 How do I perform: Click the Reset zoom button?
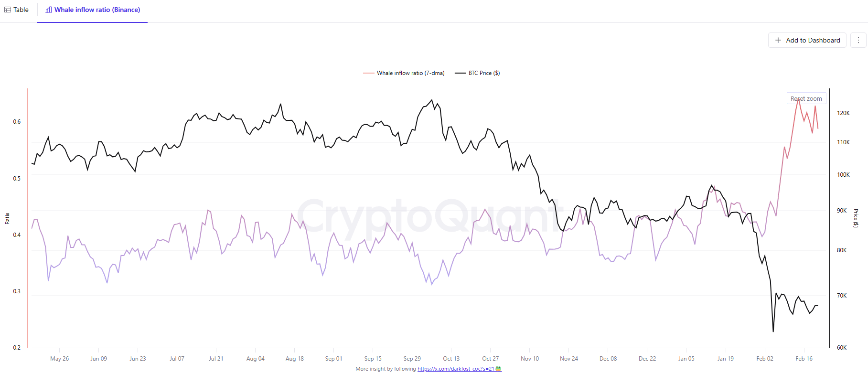pos(806,98)
